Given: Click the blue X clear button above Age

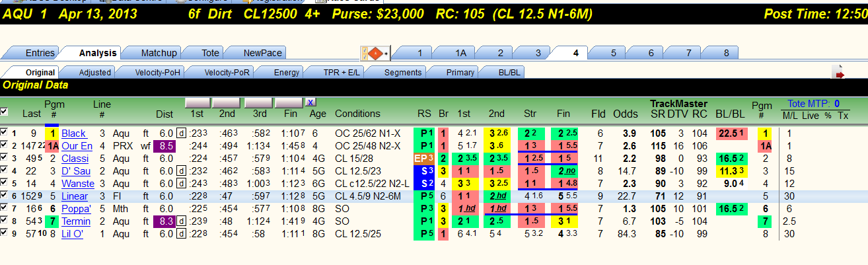Looking at the screenshot, I should 310,102.
